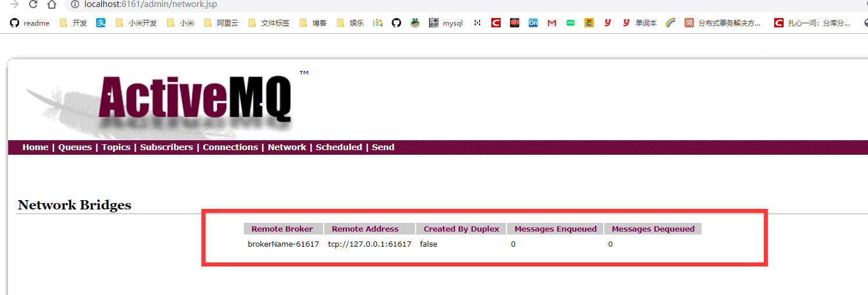Image resolution: width=868 pixels, height=295 pixels.
Task: Open the Queues page
Action: 75,147
